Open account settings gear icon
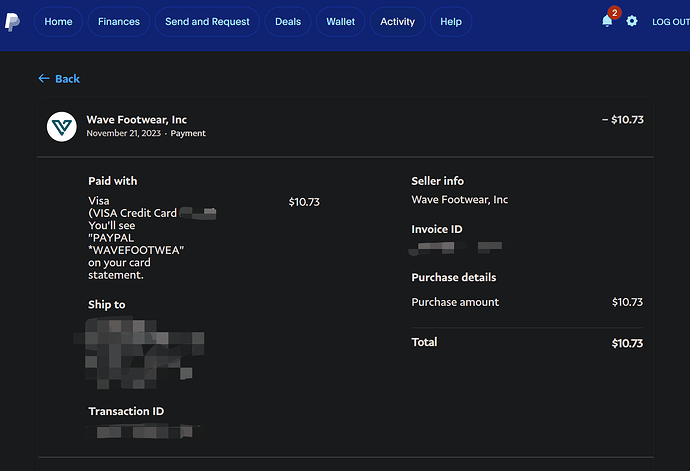This screenshot has height=471, width=690. point(632,21)
